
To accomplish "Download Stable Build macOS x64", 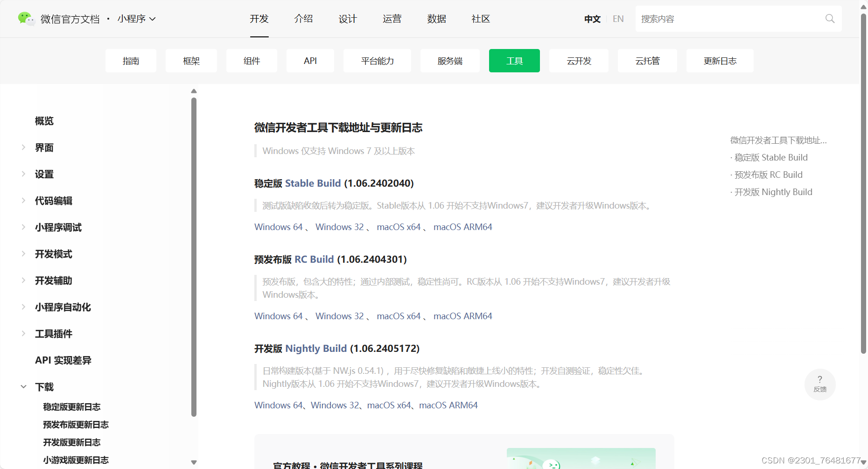I will pos(399,227).
